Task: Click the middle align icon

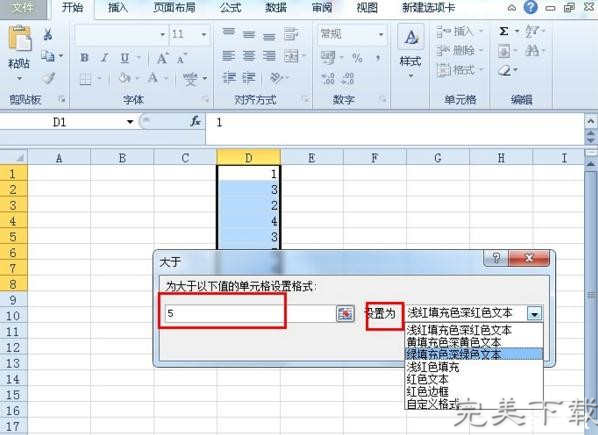Action: coord(249,34)
